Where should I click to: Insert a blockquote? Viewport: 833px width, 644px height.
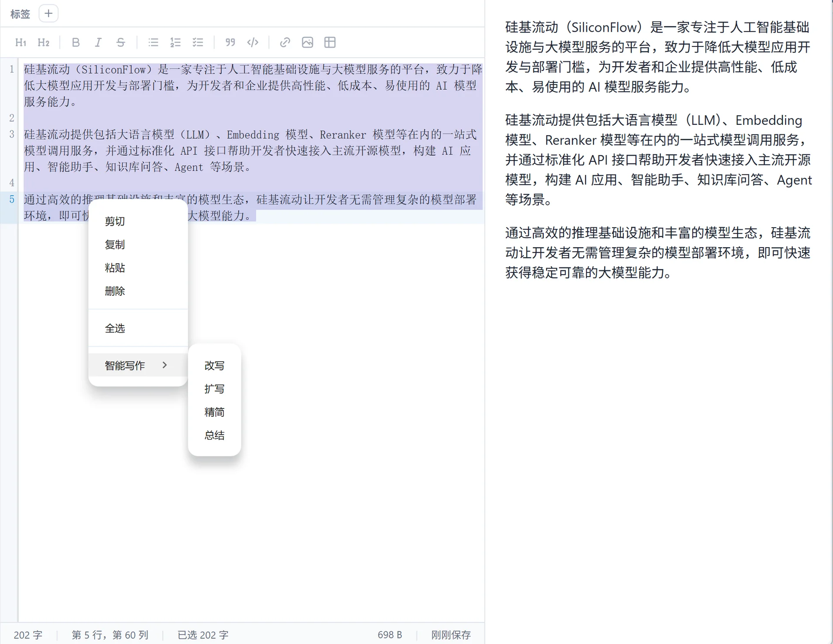coord(230,42)
